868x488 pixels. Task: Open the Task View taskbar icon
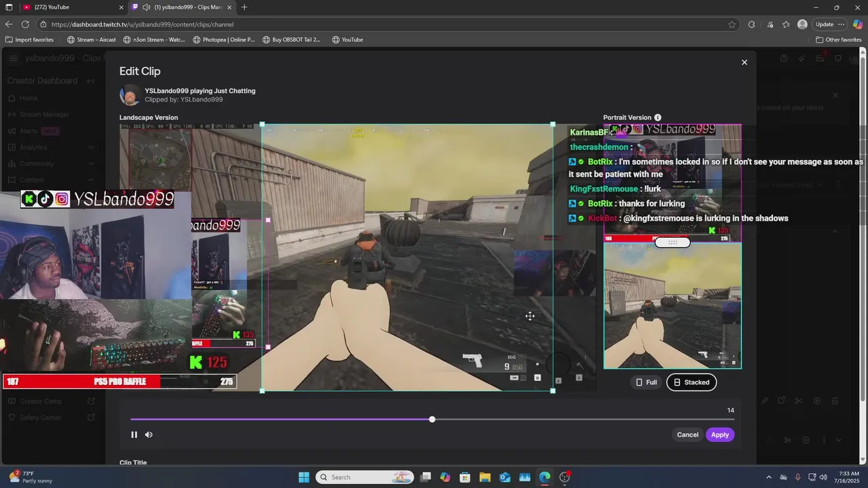point(425,477)
